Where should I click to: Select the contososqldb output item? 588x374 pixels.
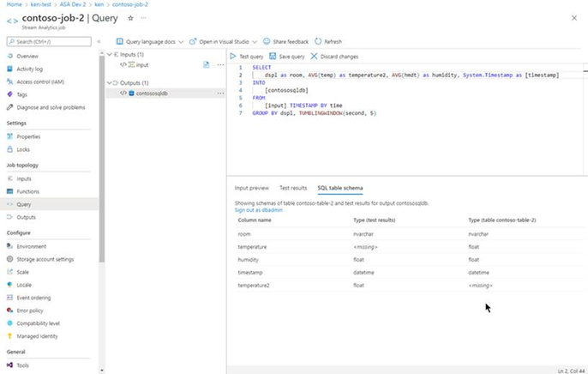pyautogui.click(x=152, y=93)
